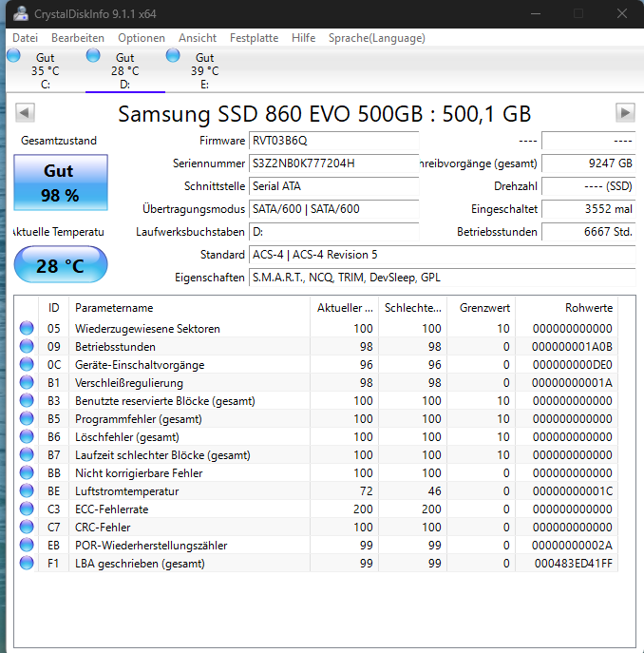This screenshot has height=653, width=644.
Task: Select the Wiederzugewiesene Sektoren parameter text
Action: click(147, 329)
